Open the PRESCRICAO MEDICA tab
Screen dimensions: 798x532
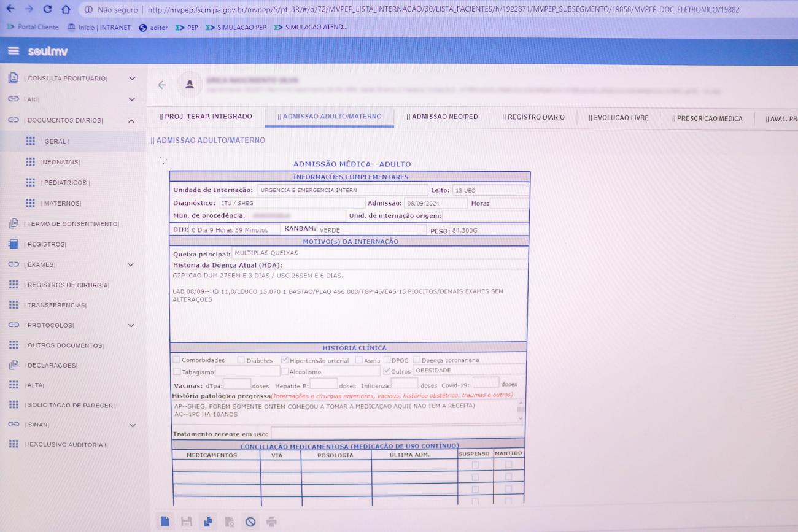point(707,118)
